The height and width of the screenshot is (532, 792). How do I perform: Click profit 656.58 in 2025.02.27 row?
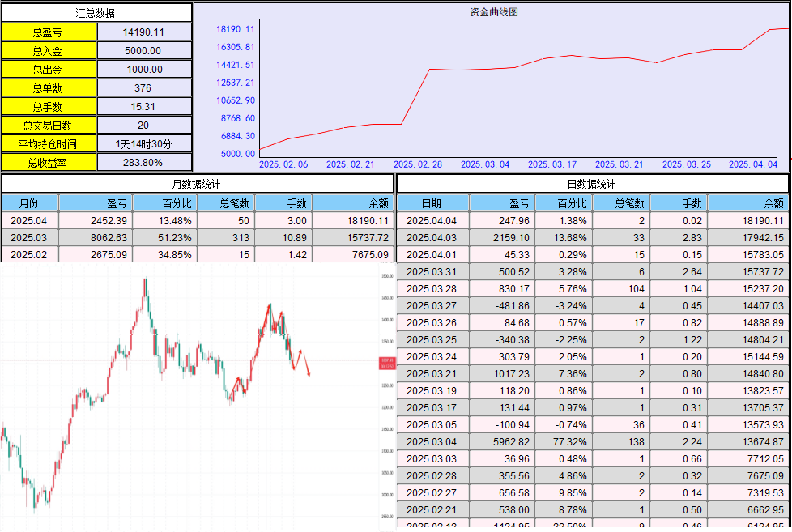[x=502, y=492]
